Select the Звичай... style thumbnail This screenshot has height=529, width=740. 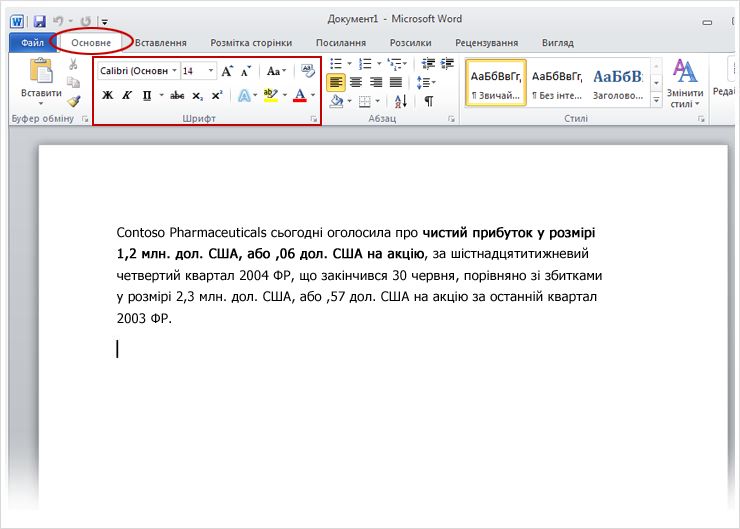point(496,83)
